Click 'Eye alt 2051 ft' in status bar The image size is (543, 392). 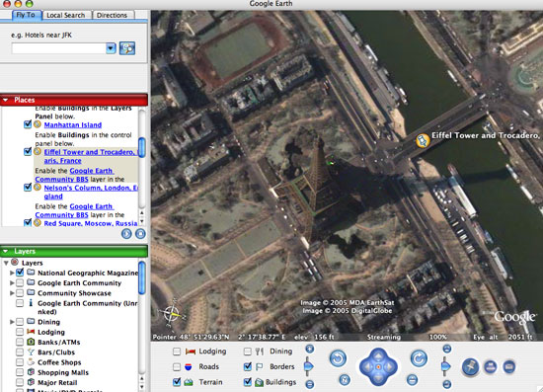(503, 337)
